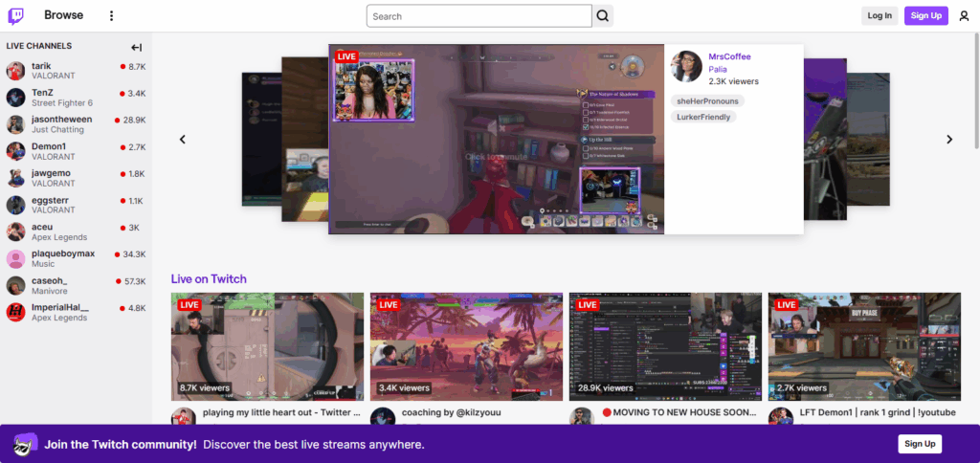Viewport: 980px width, 463px height.
Task: Collapse the Live Channels sidebar
Action: [136, 48]
